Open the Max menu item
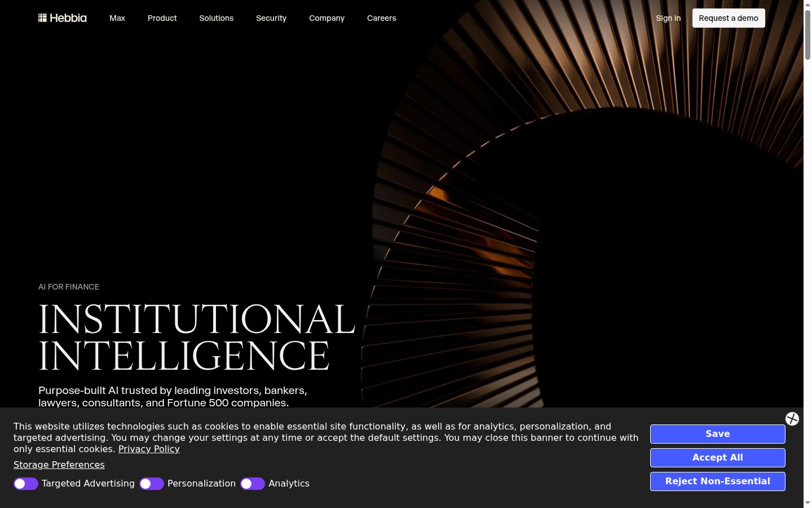The image size is (812, 508). (117, 18)
